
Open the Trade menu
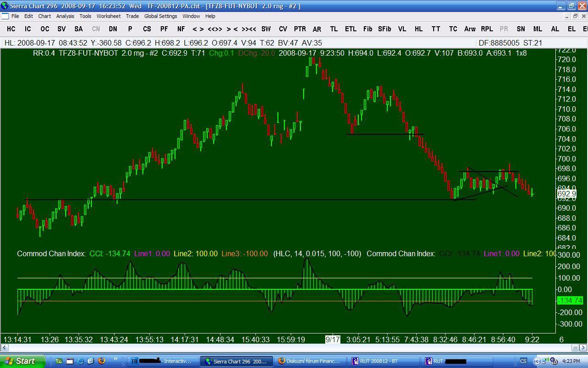pyautogui.click(x=132, y=16)
